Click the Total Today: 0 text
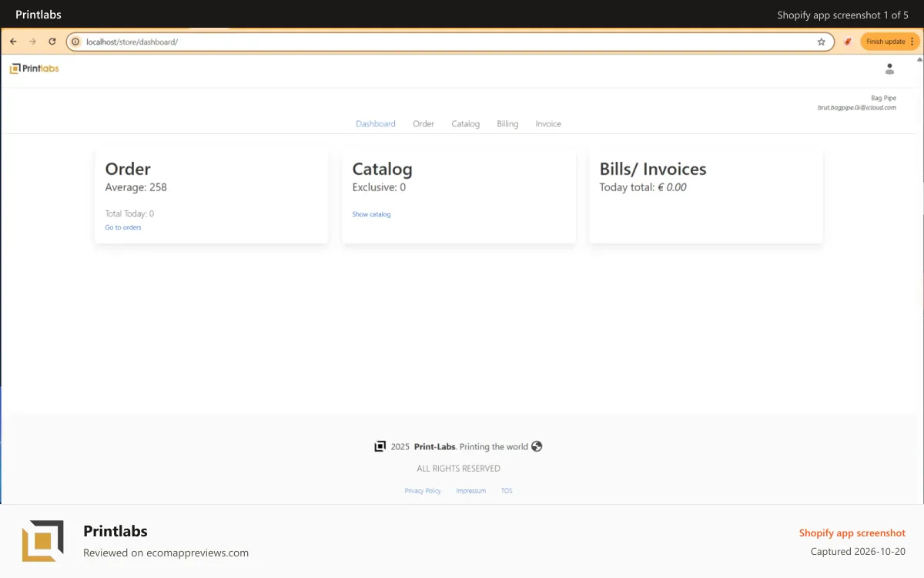The image size is (924, 578). point(129,213)
